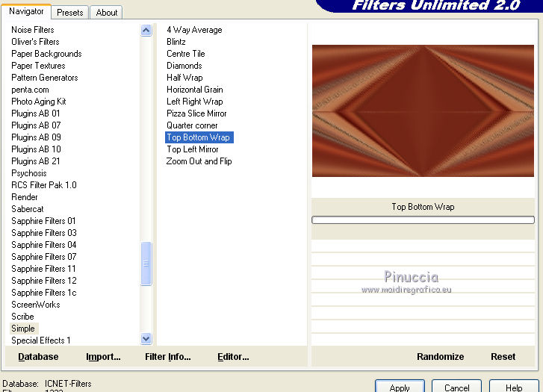Click the filter preview image
The width and height of the screenshot is (543, 392).
(423, 111)
